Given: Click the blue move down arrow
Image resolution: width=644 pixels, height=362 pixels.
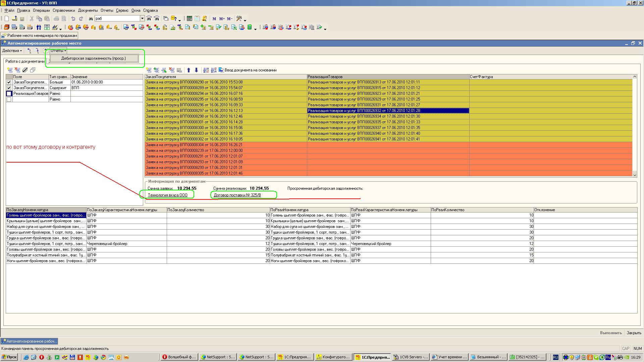Looking at the screenshot, I should [x=197, y=70].
